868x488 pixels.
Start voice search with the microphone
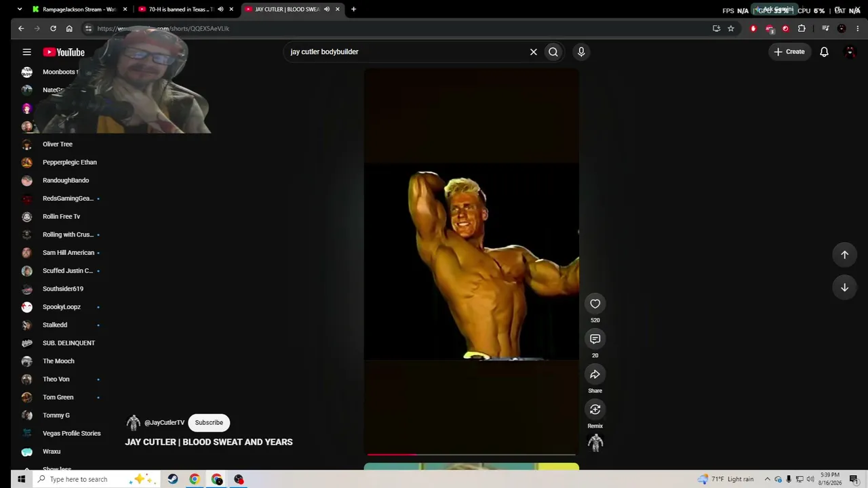click(581, 52)
